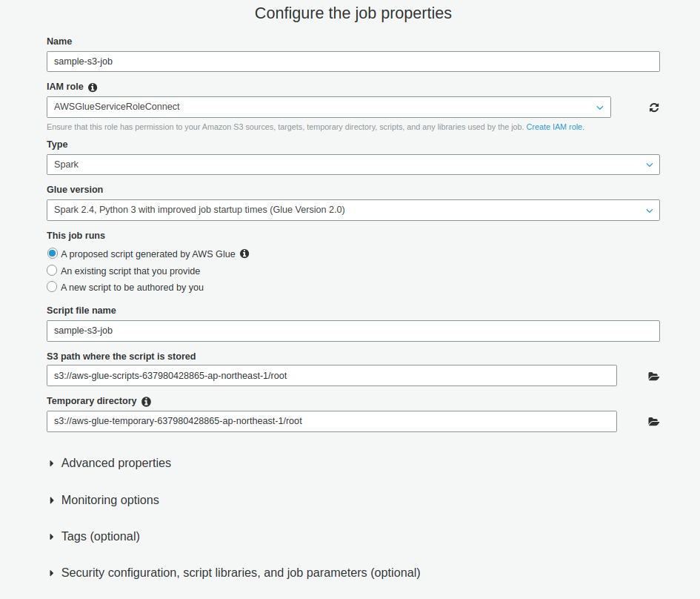700x599 pixels.
Task: Select a new script authored by you
Action: coord(52,287)
